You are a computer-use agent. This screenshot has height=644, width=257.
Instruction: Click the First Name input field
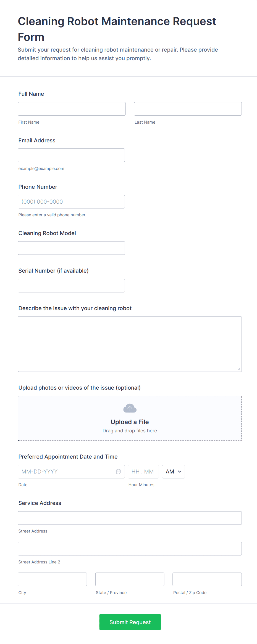tap(72, 109)
